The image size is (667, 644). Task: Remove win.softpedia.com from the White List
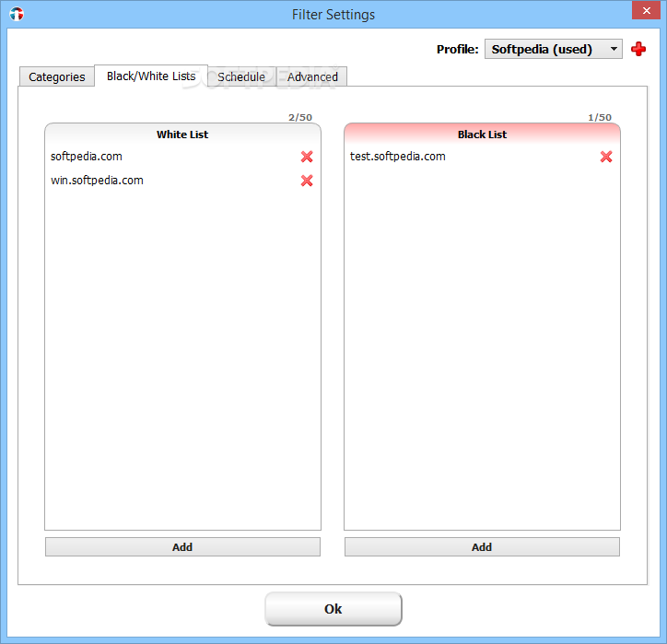click(307, 181)
